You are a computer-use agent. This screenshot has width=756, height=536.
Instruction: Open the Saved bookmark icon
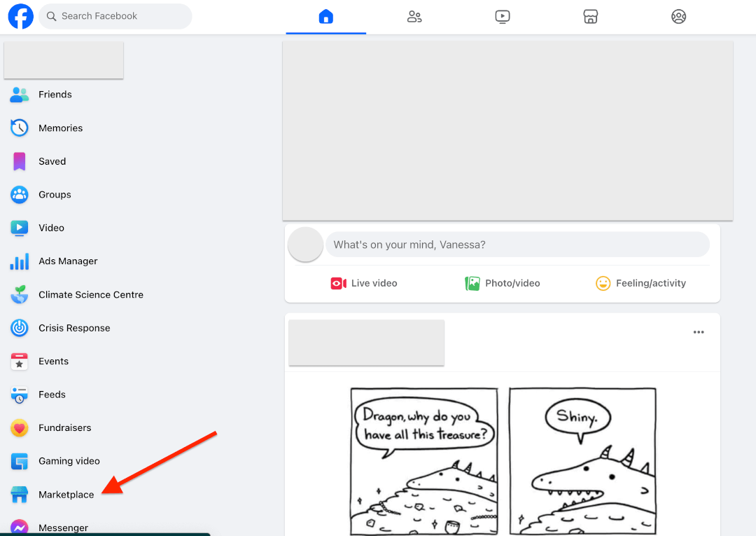pos(20,161)
